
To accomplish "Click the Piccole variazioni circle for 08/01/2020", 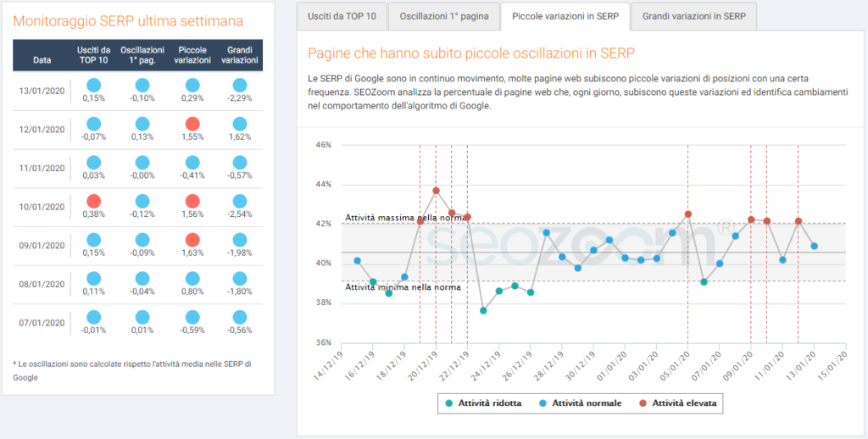I will click(192, 279).
